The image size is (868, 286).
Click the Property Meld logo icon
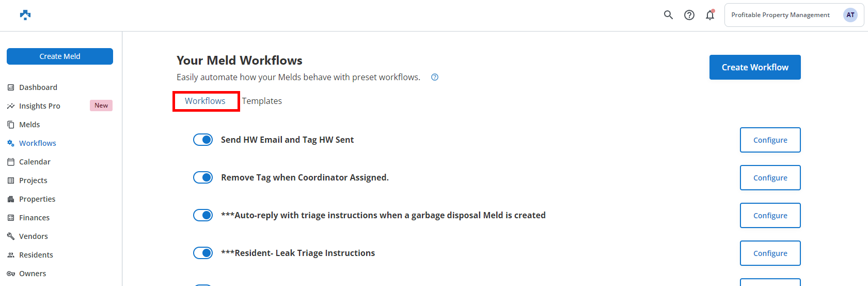click(x=25, y=15)
